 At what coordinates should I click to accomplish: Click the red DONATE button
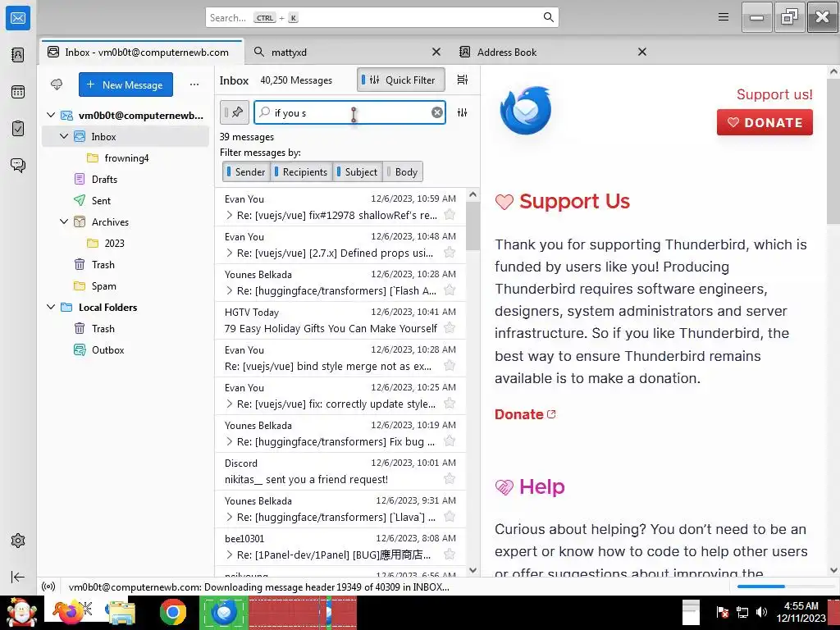(x=765, y=122)
